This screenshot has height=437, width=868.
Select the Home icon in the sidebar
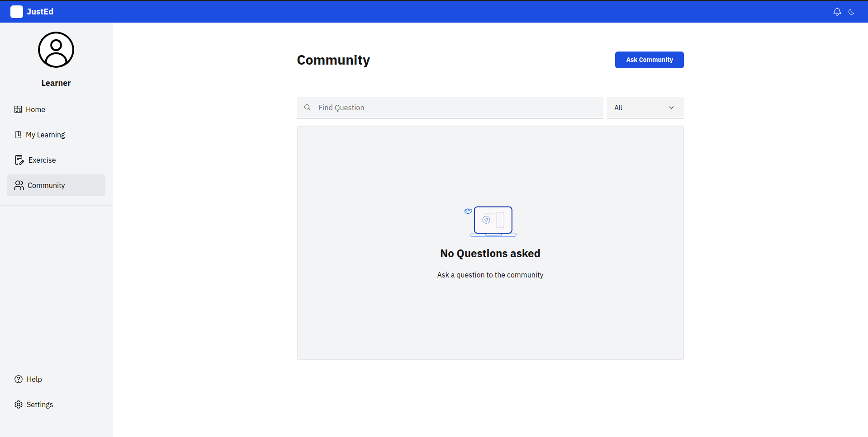point(18,109)
